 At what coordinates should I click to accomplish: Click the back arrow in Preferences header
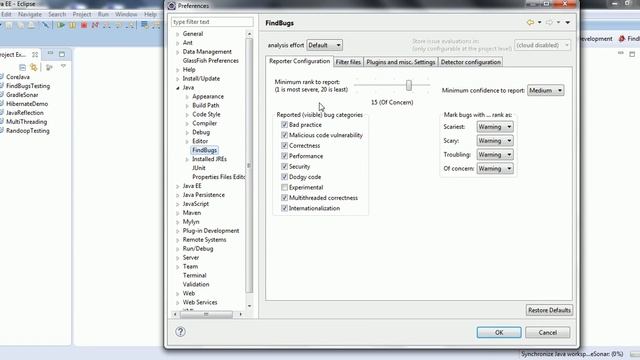[x=530, y=22]
